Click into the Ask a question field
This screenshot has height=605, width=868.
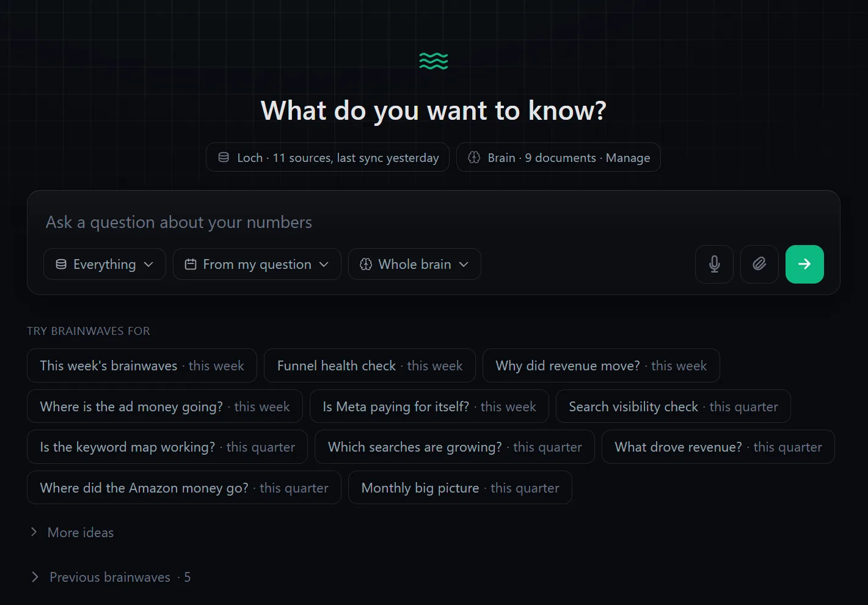click(x=434, y=222)
